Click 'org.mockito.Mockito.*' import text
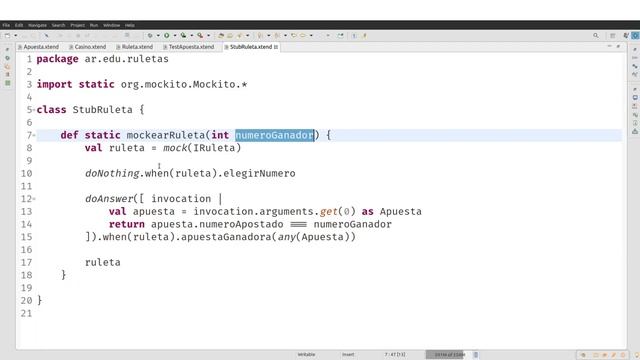 click(184, 84)
